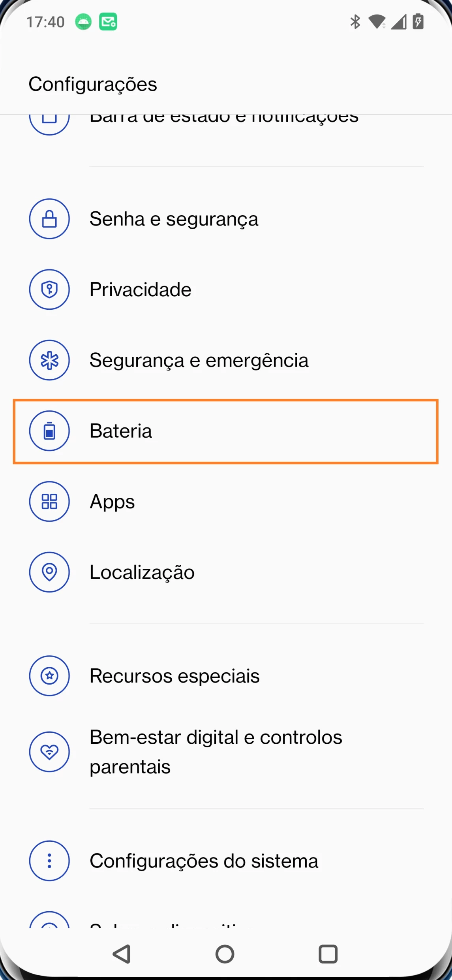Tap the three-dot icon for Configurações do sistema

click(49, 861)
